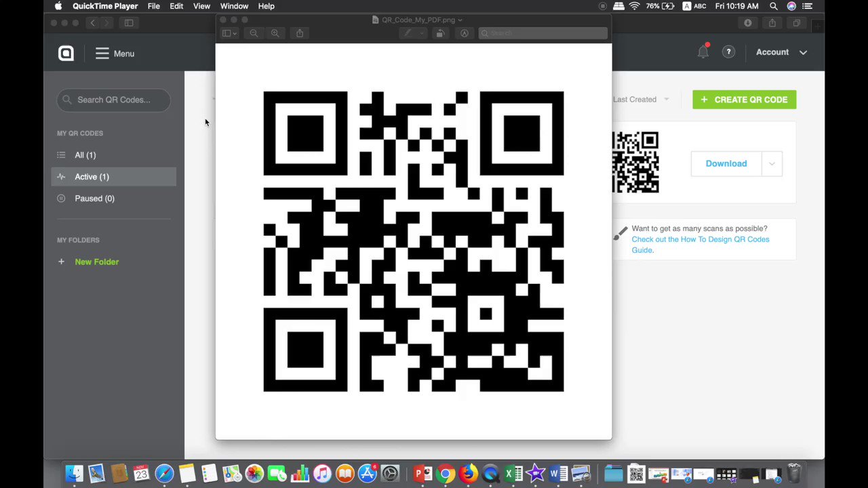Open System Preferences from the dock
The height and width of the screenshot is (488, 868).
(x=390, y=473)
